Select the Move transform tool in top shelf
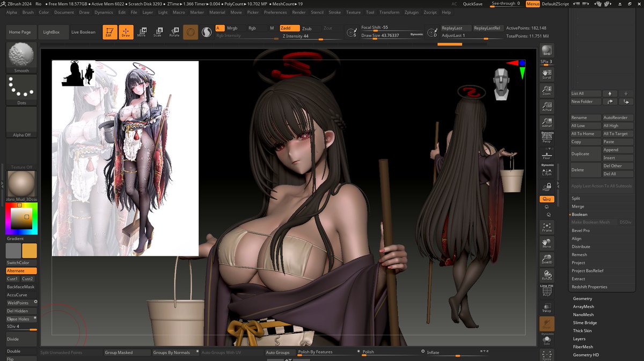Viewport: 644px width, 361px height. pyautogui.click(x=142, y=32)
